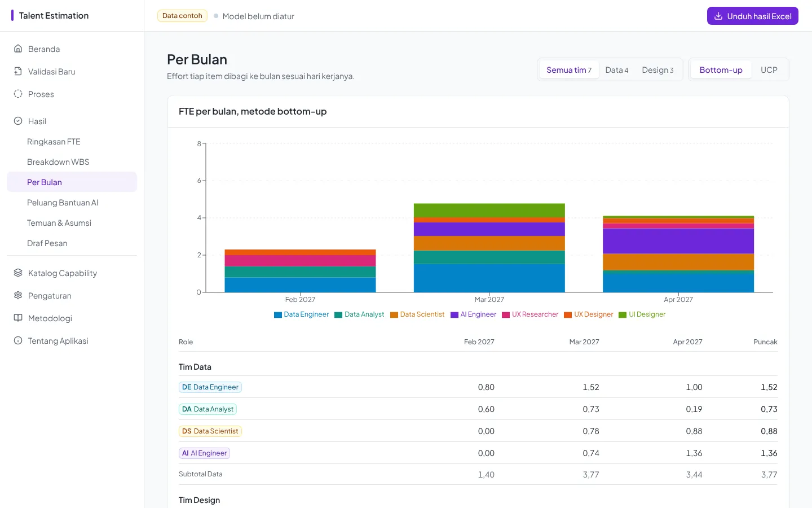Click the AI Engineer role tag in table
812x508 pixels.
coord(204,453)
